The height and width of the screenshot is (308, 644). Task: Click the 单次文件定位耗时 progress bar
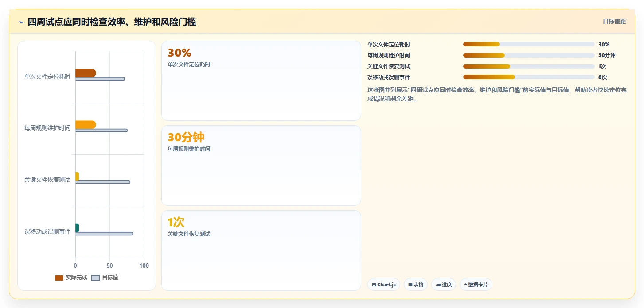point(529,44)
